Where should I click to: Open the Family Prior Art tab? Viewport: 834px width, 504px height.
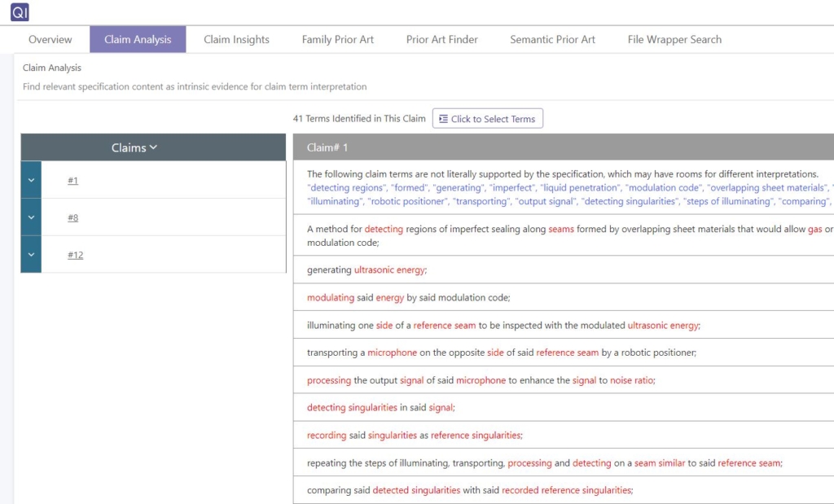click(337, 38)
